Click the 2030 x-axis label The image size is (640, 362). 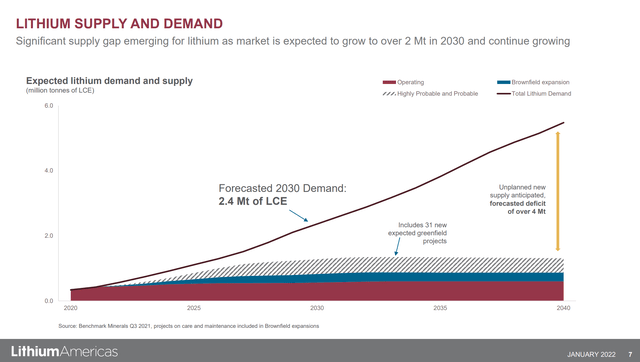tap(317, 308)
